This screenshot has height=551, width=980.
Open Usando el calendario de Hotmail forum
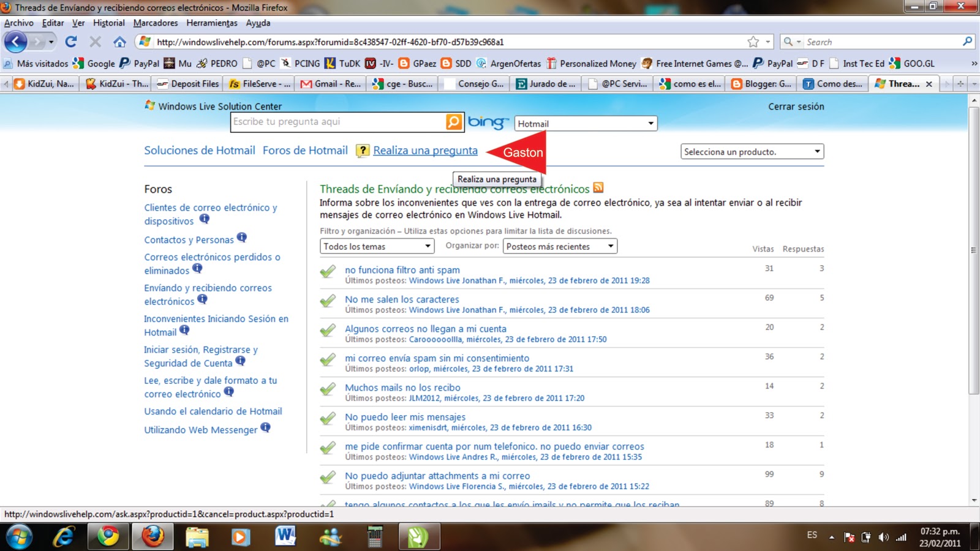click(213, 411)
